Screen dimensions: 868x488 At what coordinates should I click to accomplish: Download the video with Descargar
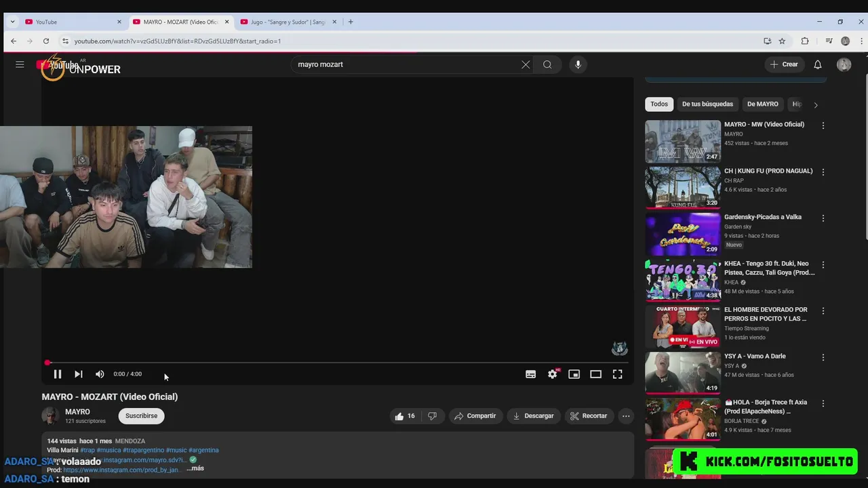point(533,416)
